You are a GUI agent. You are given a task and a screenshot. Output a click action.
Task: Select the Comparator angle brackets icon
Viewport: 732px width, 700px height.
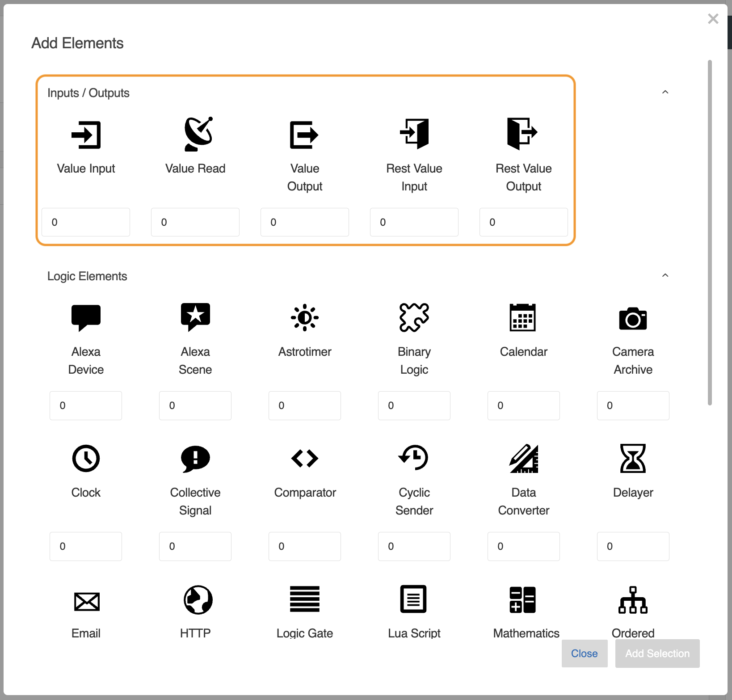305,458
